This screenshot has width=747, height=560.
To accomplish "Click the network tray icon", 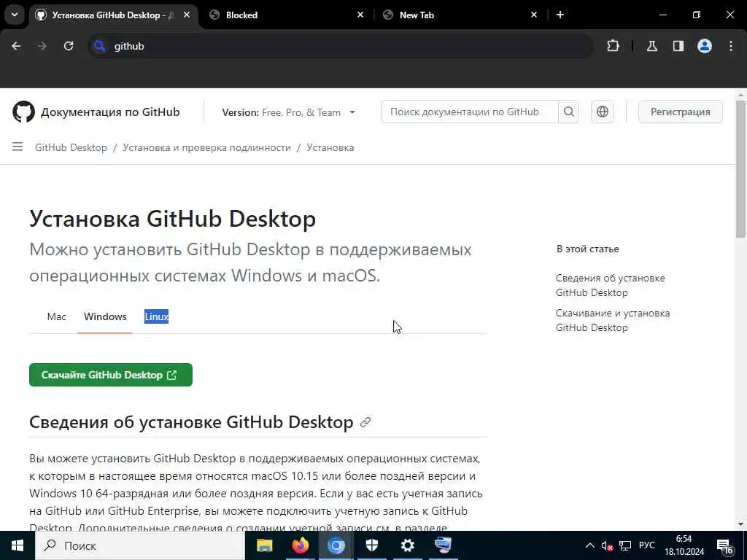I will click(625, 545).
